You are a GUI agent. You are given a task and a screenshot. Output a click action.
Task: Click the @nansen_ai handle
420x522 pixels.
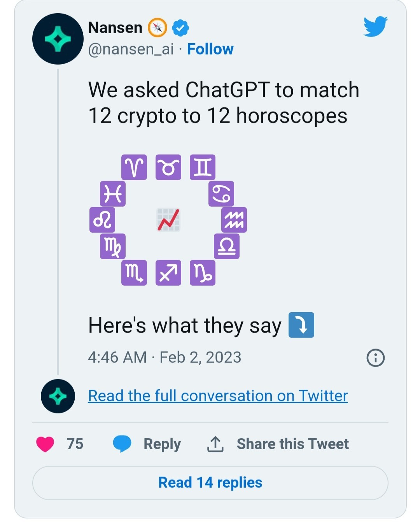click(x=131, y=49)
